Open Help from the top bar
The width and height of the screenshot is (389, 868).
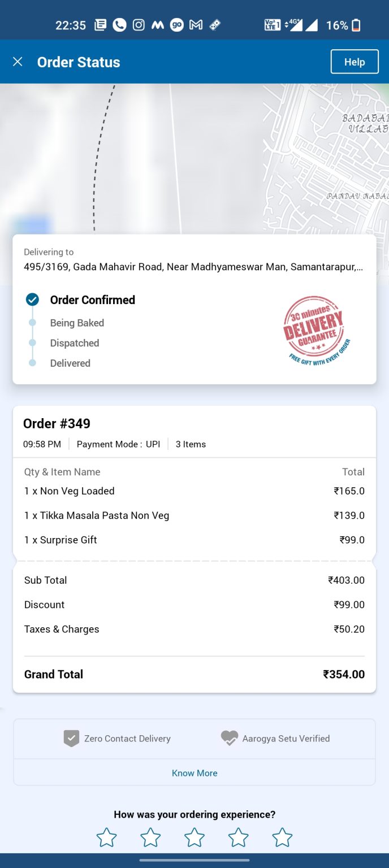tap(355, 62)
